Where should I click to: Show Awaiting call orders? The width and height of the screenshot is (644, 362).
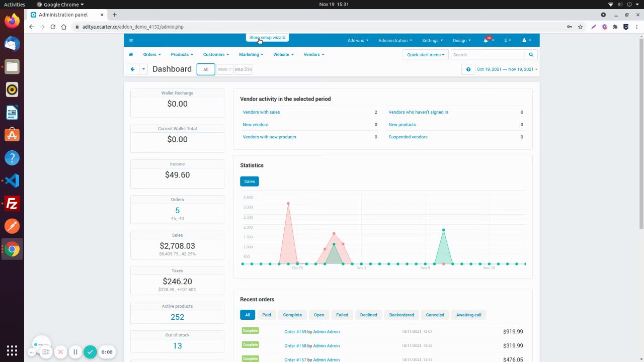point(469,315)
